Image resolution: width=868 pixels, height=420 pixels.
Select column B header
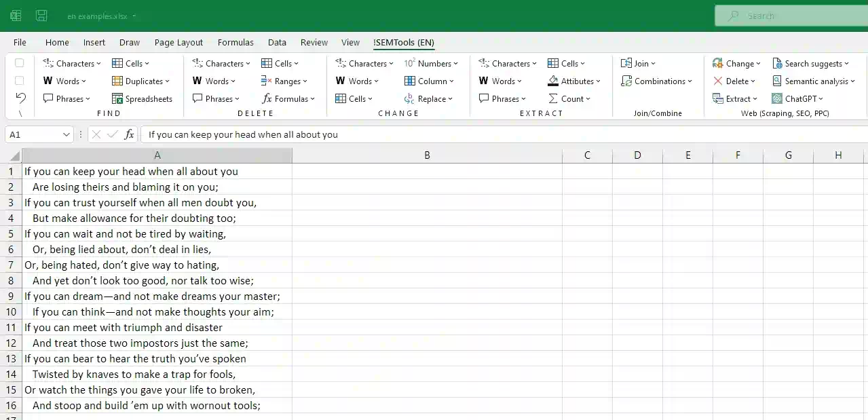tap(427, 155)
